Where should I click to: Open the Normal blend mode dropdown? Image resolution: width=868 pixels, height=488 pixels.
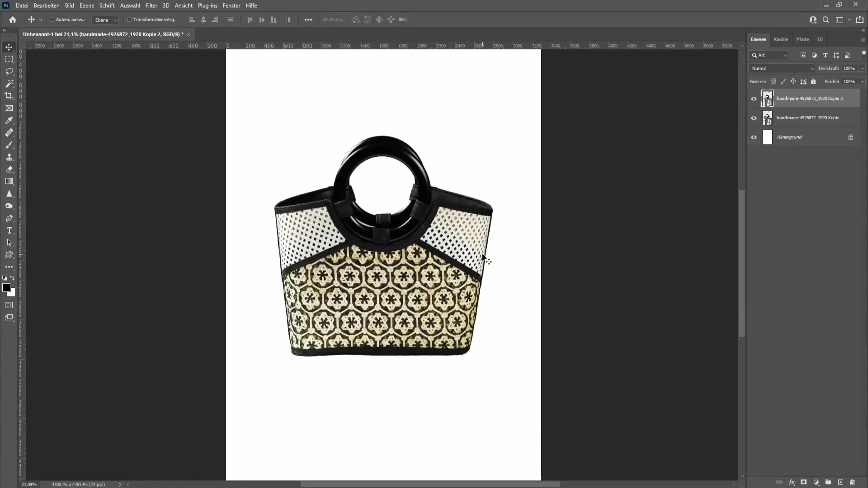pos(782,68)
